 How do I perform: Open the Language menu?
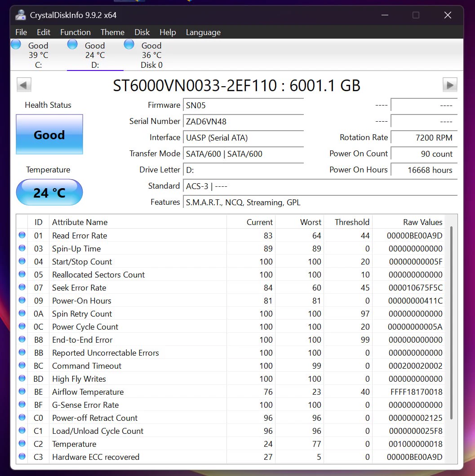(203, 32)
